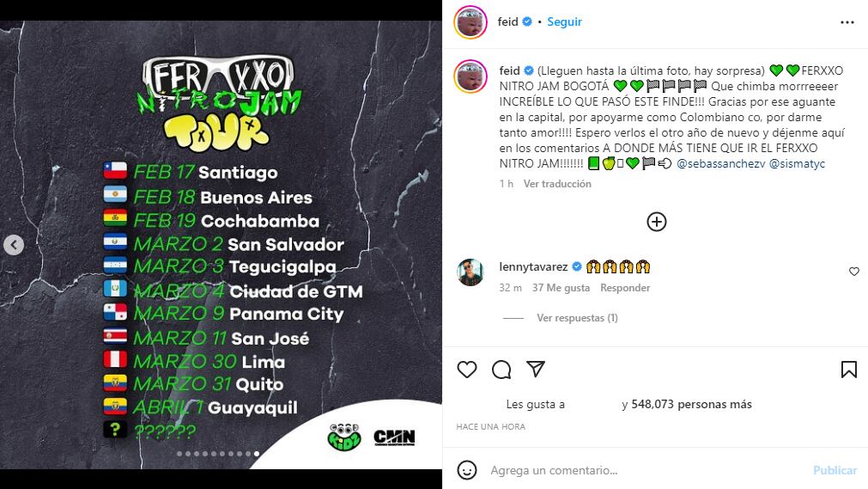868x489 pixels.
Task: Open the three-dot more options menu
Action: tap(847, 22)
